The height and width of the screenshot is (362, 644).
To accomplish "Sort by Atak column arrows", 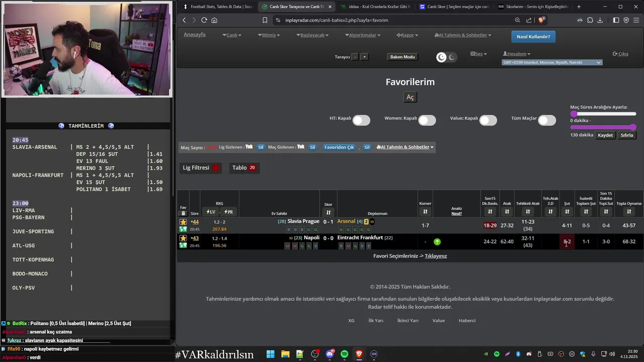I will 507,212.
